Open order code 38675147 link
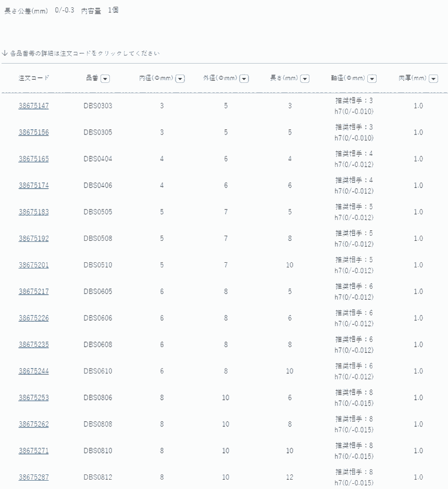This screenshot has width=448, height=489. tap(34, 106)
